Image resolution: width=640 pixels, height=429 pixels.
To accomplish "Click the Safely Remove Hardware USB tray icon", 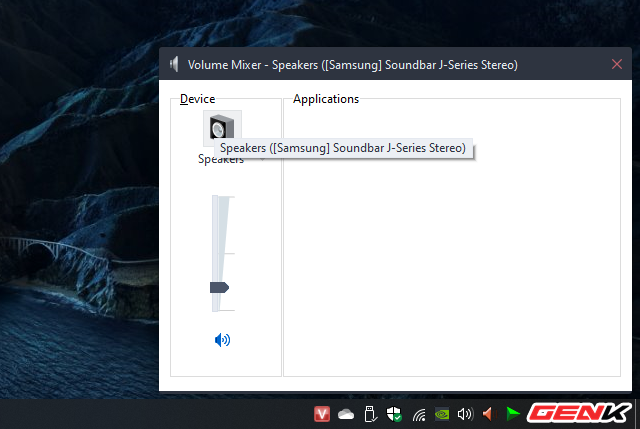I will [370, 414].
